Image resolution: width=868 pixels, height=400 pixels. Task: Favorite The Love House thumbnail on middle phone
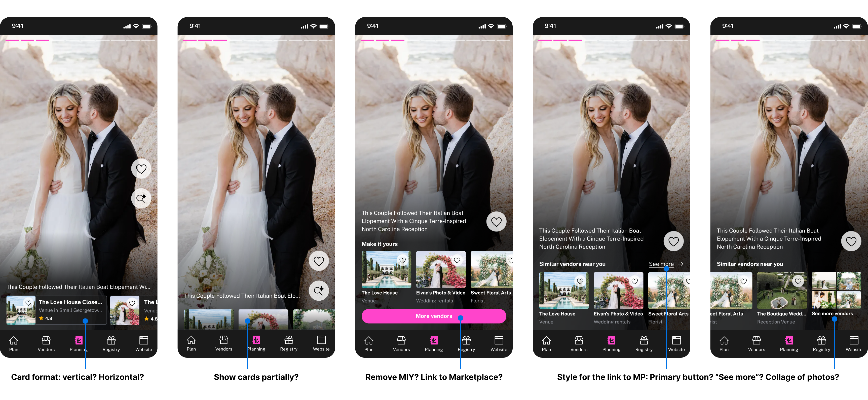click(402, 260)
